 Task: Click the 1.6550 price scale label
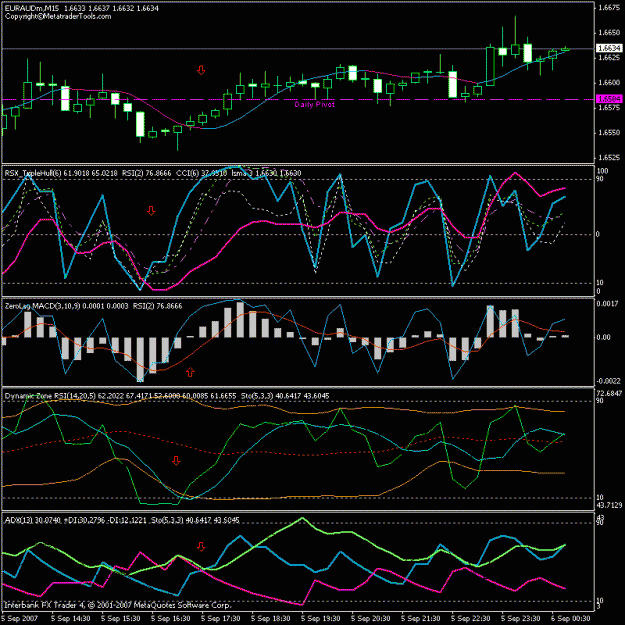(x=609, y=132)
